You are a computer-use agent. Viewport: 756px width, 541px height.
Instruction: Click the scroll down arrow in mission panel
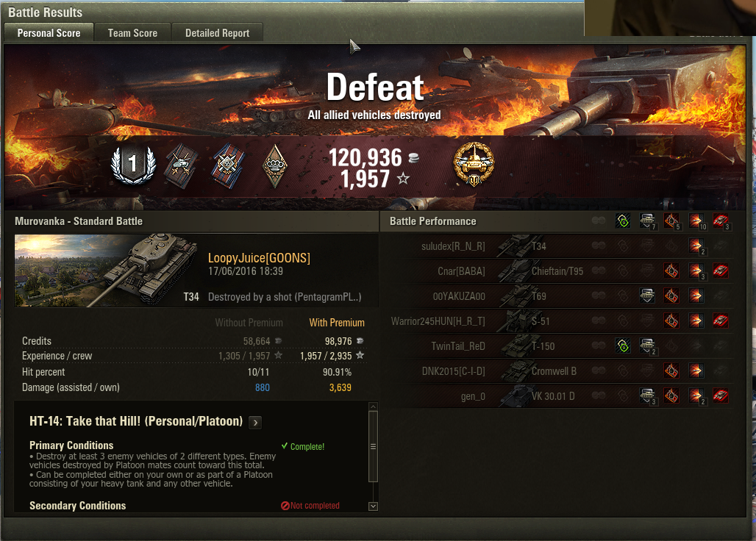[373, 506]
